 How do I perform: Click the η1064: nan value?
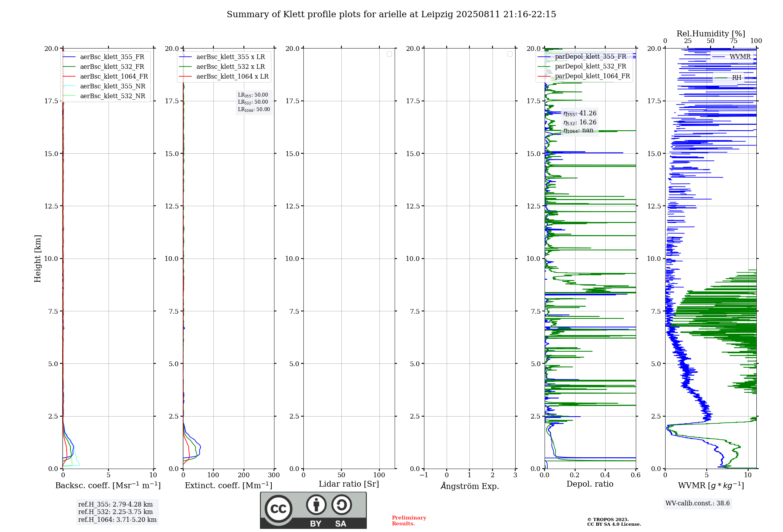coord(578,131)
